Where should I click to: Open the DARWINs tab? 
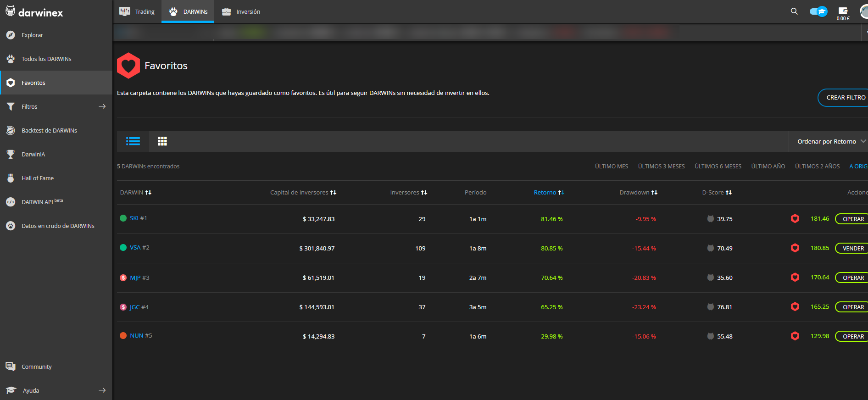(188, 11)
